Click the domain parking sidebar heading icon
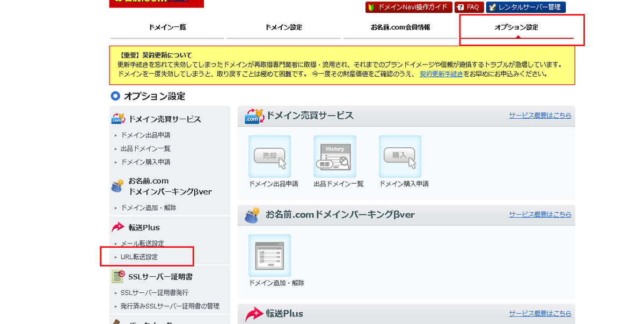644x324 pixels. (x=118, y=186)
